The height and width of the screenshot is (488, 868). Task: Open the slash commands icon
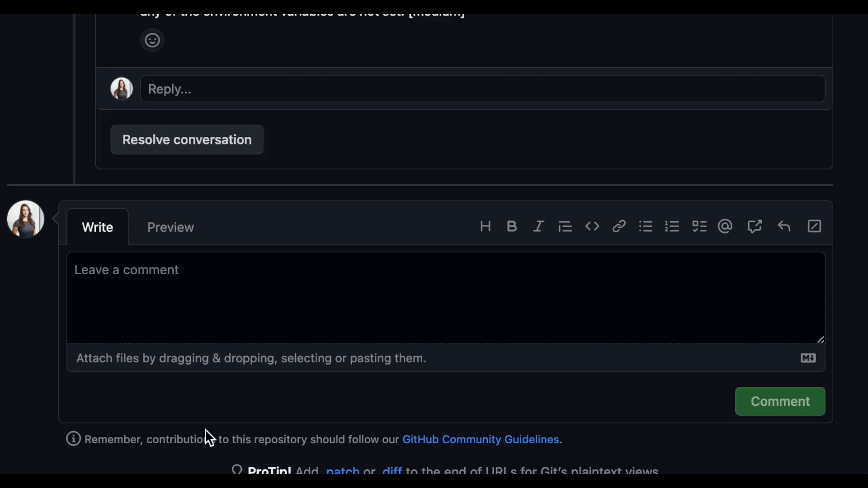pos(815,226)
